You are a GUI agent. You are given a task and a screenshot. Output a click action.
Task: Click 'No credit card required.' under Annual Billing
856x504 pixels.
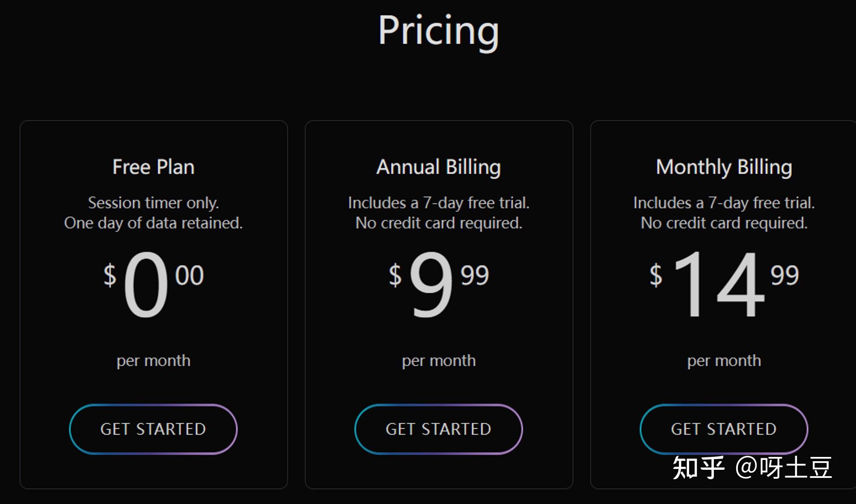pyautogui.click(x=438, y=223)
